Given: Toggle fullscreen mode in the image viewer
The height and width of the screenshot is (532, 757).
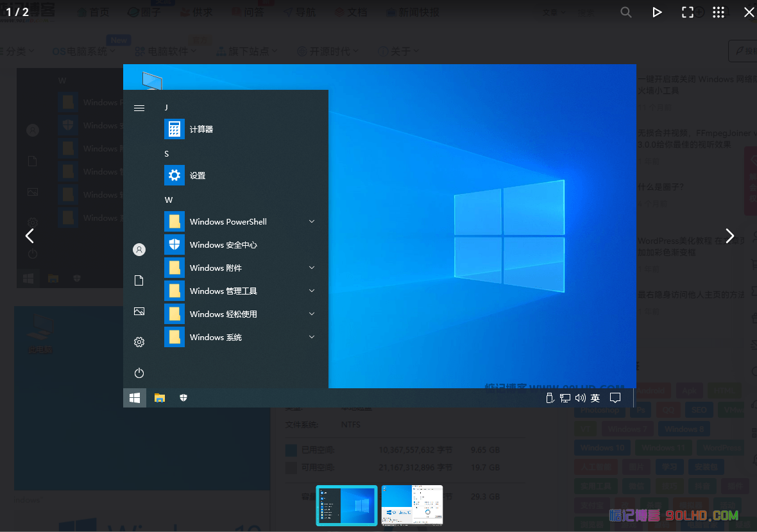Looking at the screenshot, I should tap(688, 13).
